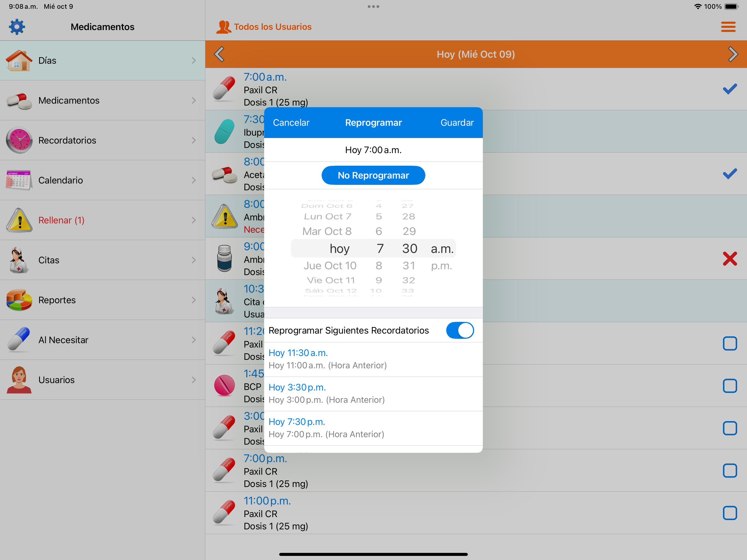747x560 pixels.
Task: Expand Reportes chevron
Action: pos(194,300)
